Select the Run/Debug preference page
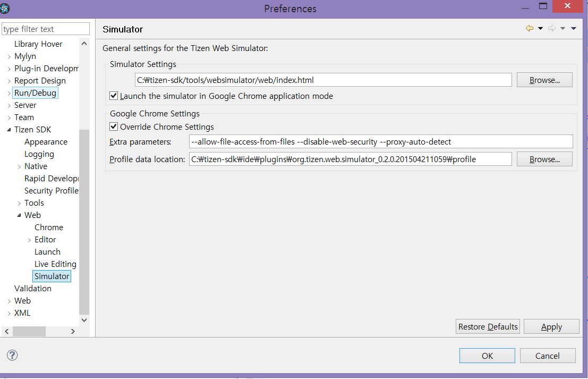588x379 pixels. [35, 92]
